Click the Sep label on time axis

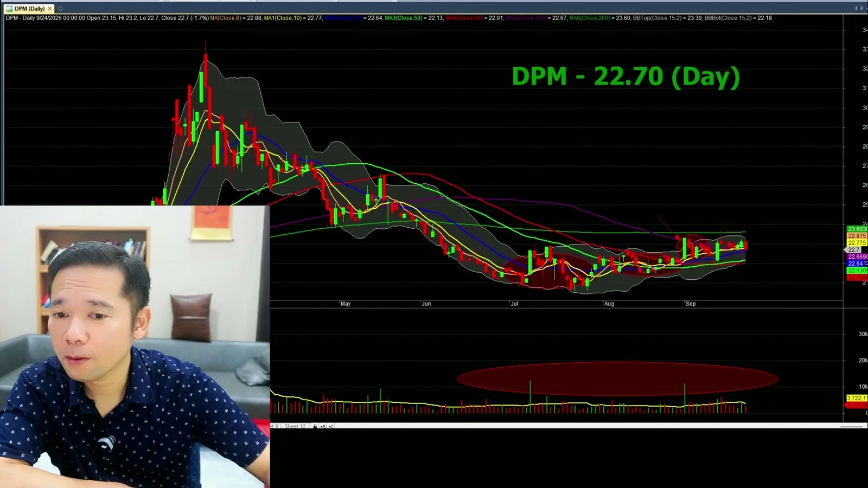691,304
